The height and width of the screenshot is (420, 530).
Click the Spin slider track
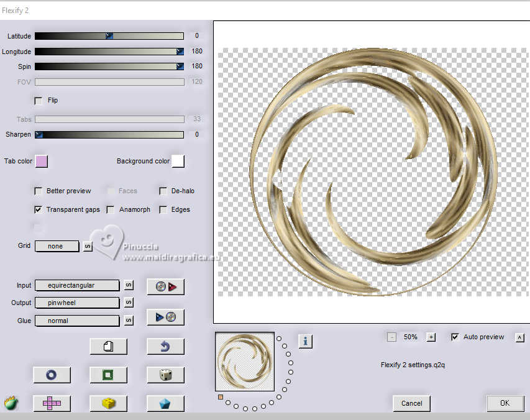pos(109,66)
